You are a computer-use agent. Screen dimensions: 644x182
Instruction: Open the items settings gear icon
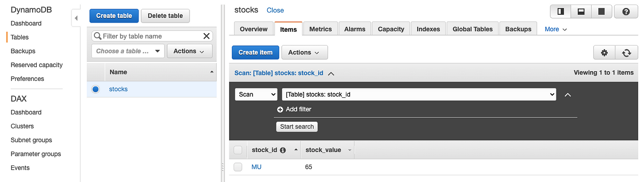[x=604, y=52]
